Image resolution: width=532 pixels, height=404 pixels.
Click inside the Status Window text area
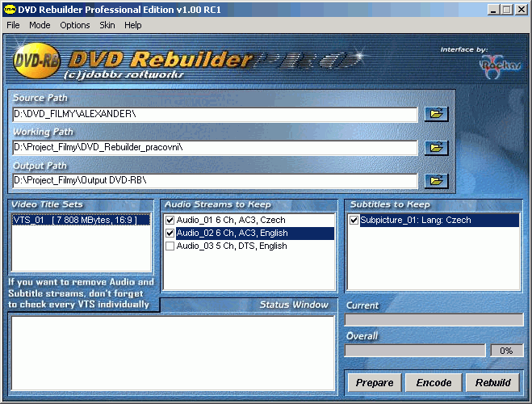(x=173, y=353)
